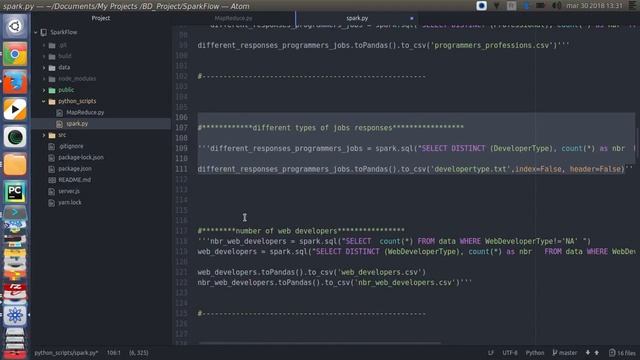This screenshot has height=360, width=640.
Task: Open the network indicator in top panel
Action: pos(497,6)
